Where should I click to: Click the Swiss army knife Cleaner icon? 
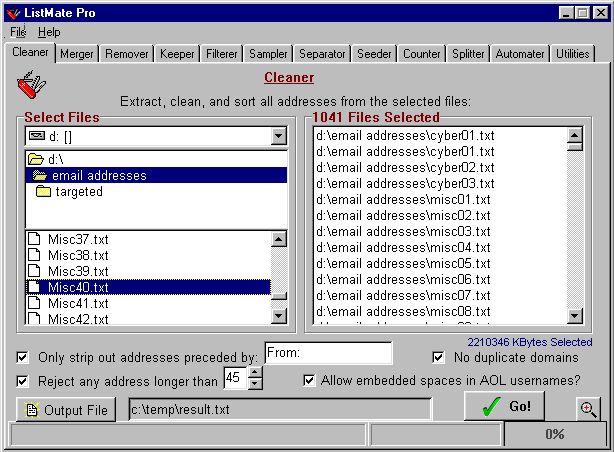click(31, 84)
